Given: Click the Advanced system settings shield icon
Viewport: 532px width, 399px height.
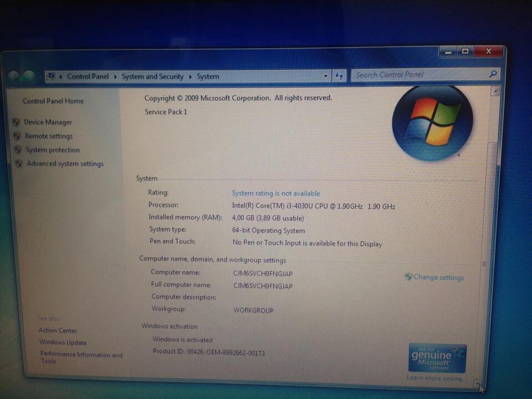Looking at the screenshot, I should coord(19,163).
